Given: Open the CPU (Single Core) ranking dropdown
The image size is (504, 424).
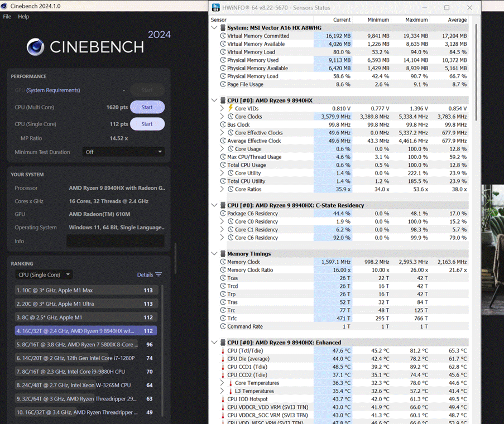Looking at the screenshot, I should [x=44, y=274].
